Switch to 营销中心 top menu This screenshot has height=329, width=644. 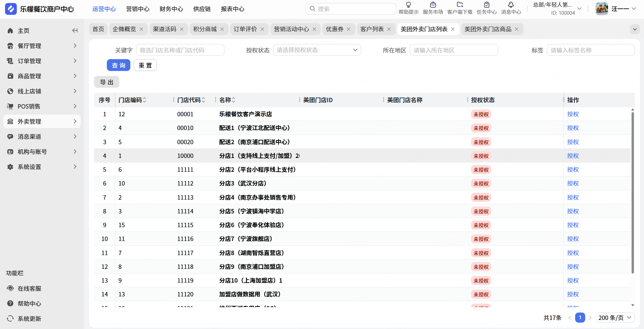click(138, 9)
